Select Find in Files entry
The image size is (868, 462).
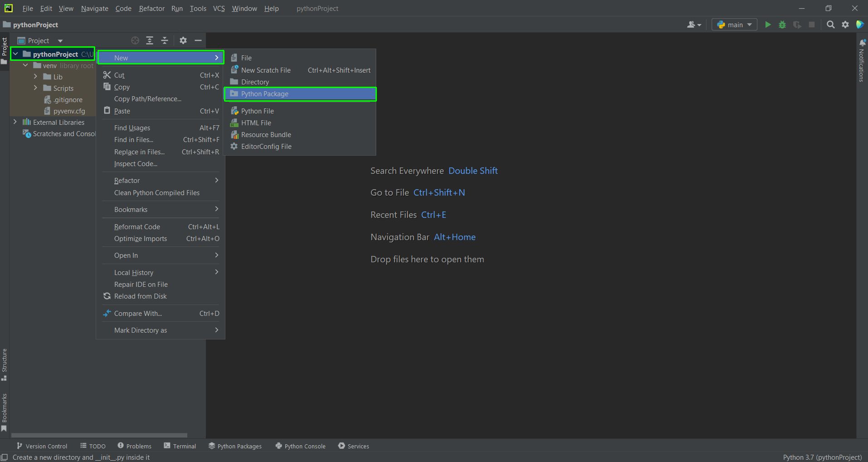161,140
